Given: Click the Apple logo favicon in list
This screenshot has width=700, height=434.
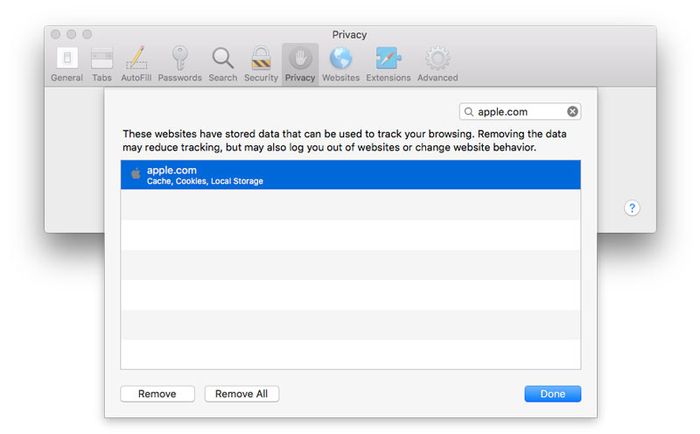Looking at the screenshot, I should (136, 173).
